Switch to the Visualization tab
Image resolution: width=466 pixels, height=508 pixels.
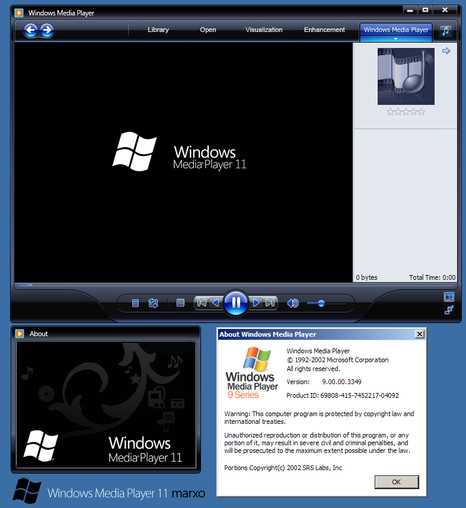tap(264, 30)
